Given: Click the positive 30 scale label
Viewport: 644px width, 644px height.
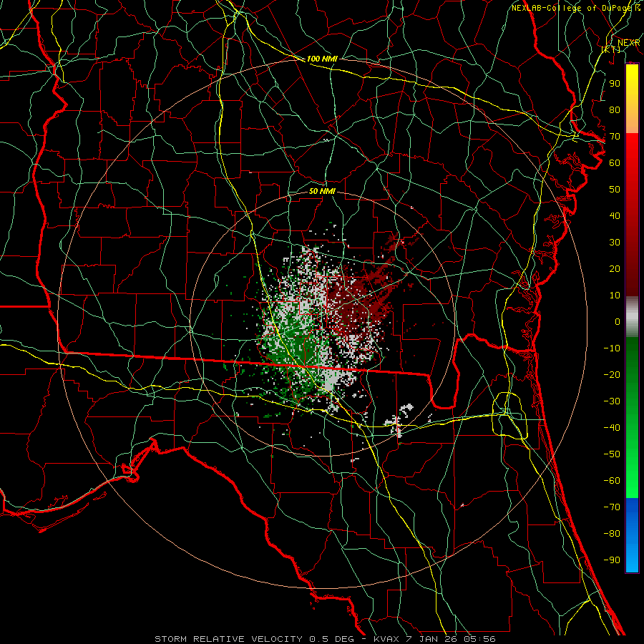Looking at the screenshot, I should coord(615,243).
